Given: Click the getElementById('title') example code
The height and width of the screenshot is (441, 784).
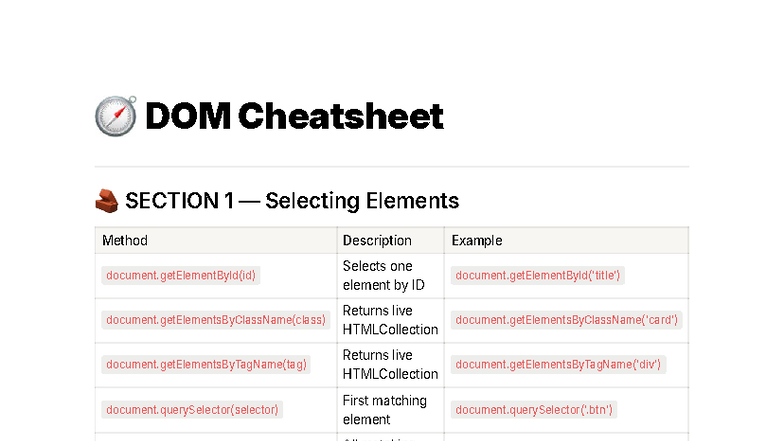Looking at the screenshot, I should pyautogui.click(x=538, y=275).
